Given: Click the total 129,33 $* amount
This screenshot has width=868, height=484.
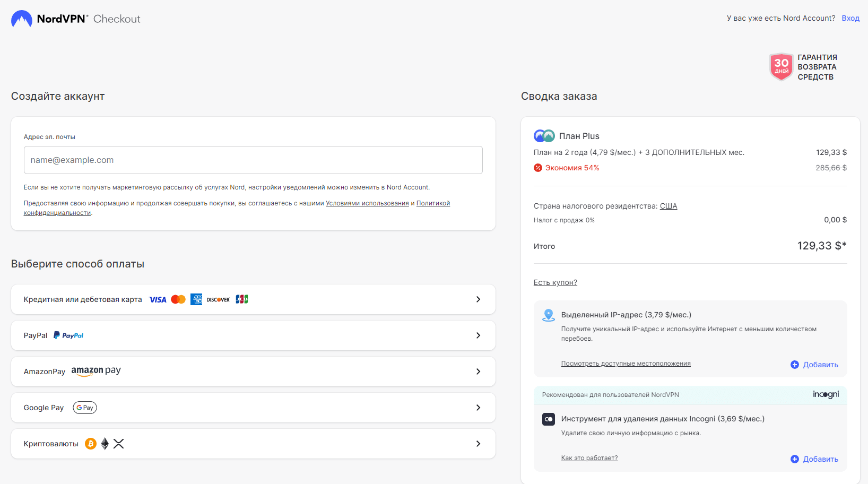Looking at the screenshot, I should pos(822,246).
